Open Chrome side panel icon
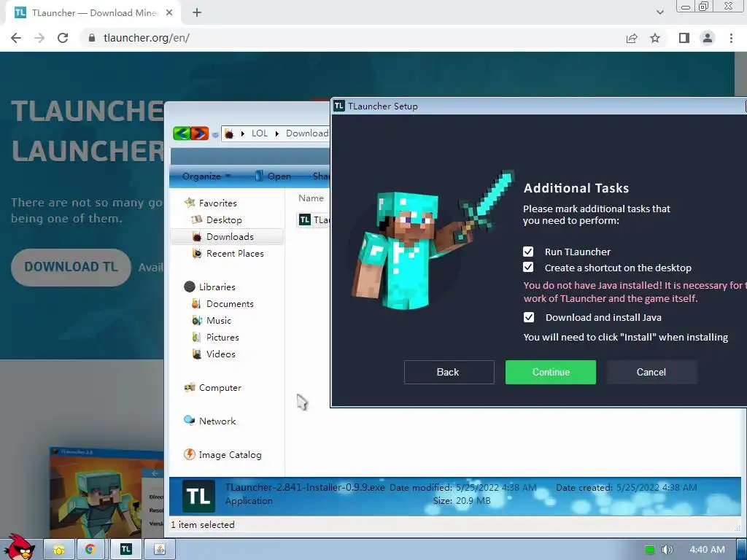This screenshot has width=747, height=560. [x=684, y=38]
